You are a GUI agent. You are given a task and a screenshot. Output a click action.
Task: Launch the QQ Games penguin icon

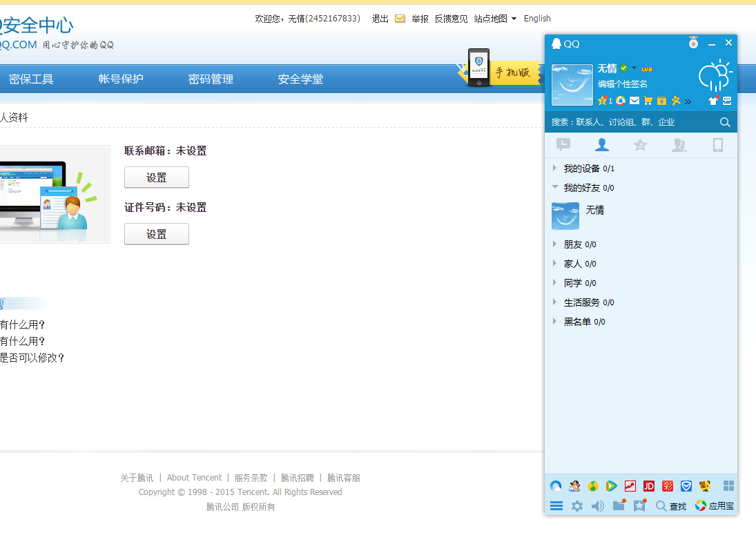pyautogui.click(x=574, y=486)
